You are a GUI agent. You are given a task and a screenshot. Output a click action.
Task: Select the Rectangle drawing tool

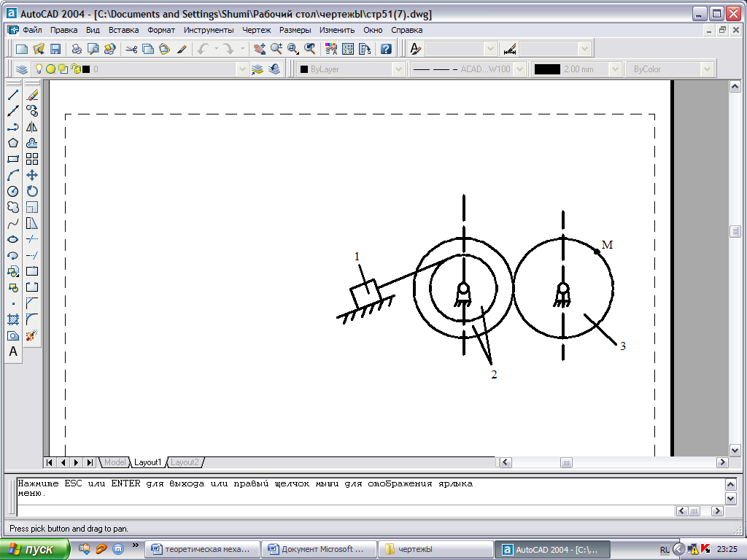[13, 159]
